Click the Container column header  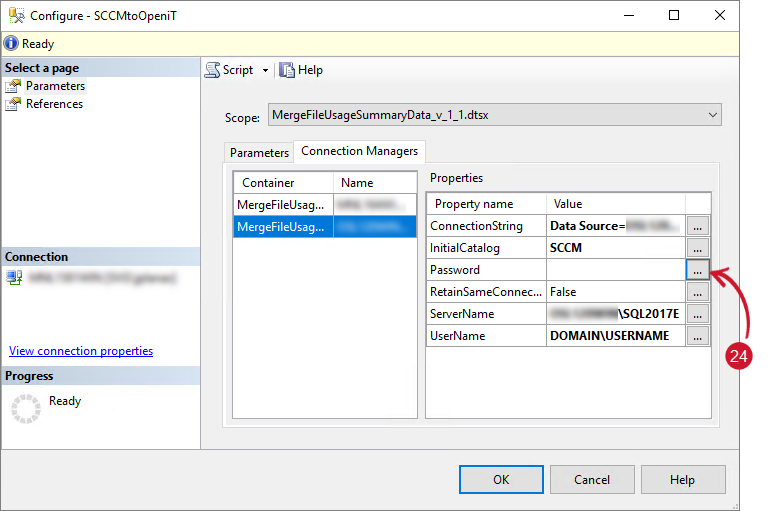click(283, 183)
